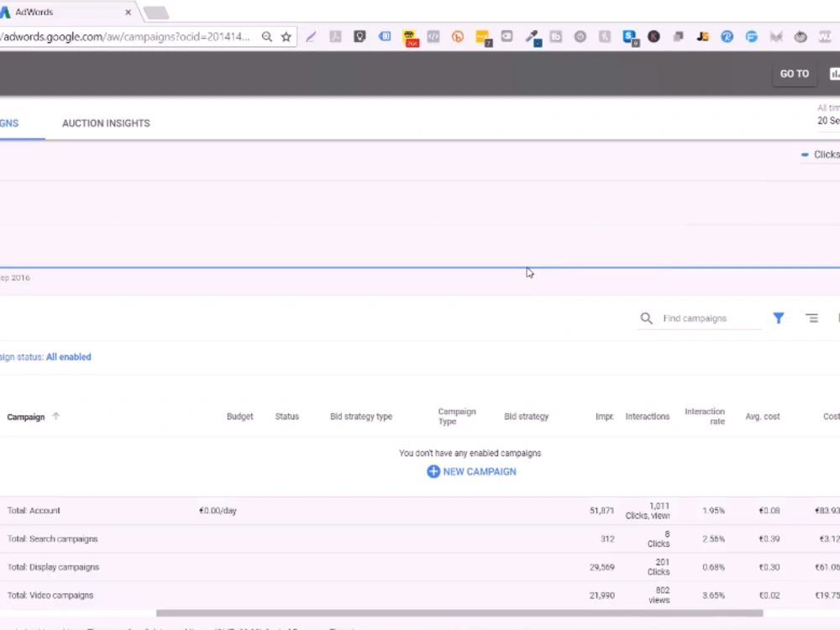Sort by Campaign Type column header
Image resolution: width=840 pixels, height=630 pixels.
(x=456, y=417)
